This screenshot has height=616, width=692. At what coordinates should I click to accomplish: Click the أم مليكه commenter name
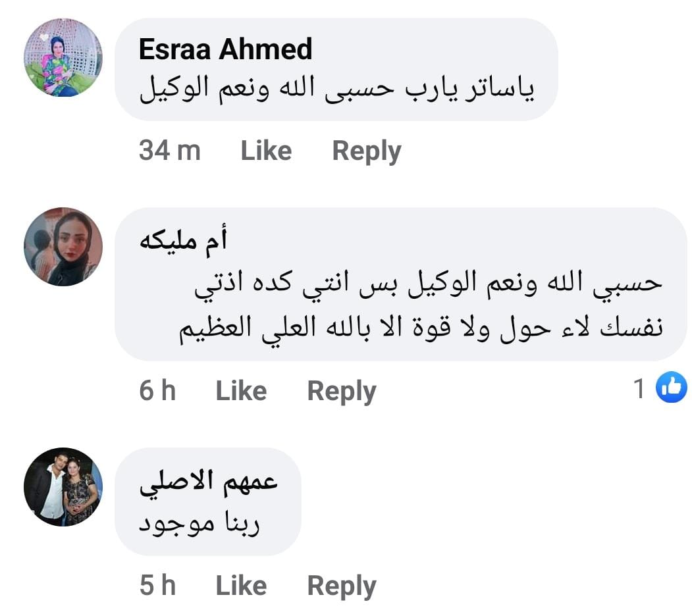pos(183,240)
